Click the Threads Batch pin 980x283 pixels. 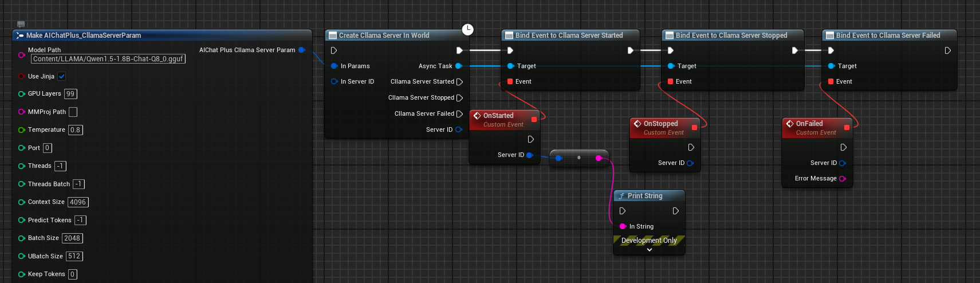coord(21,184)
